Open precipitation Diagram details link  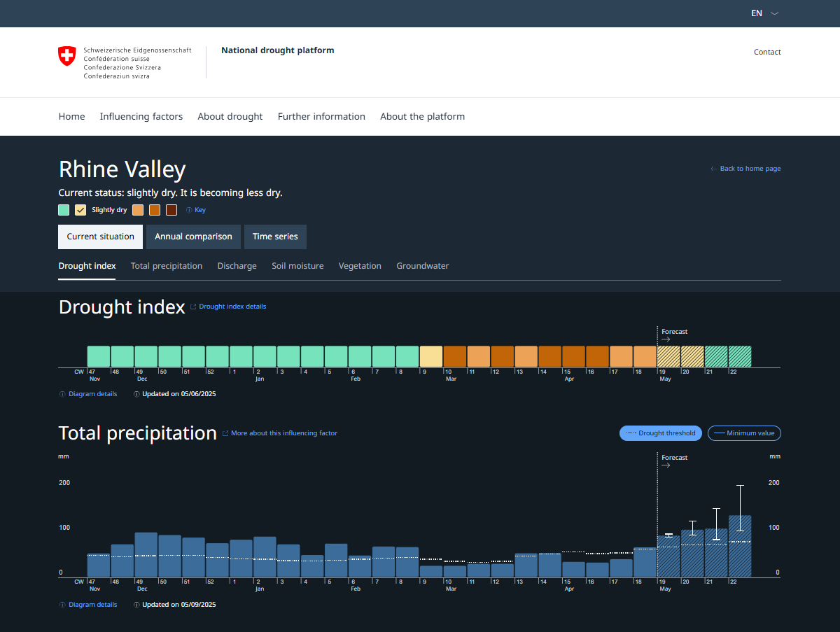point(92,605)
